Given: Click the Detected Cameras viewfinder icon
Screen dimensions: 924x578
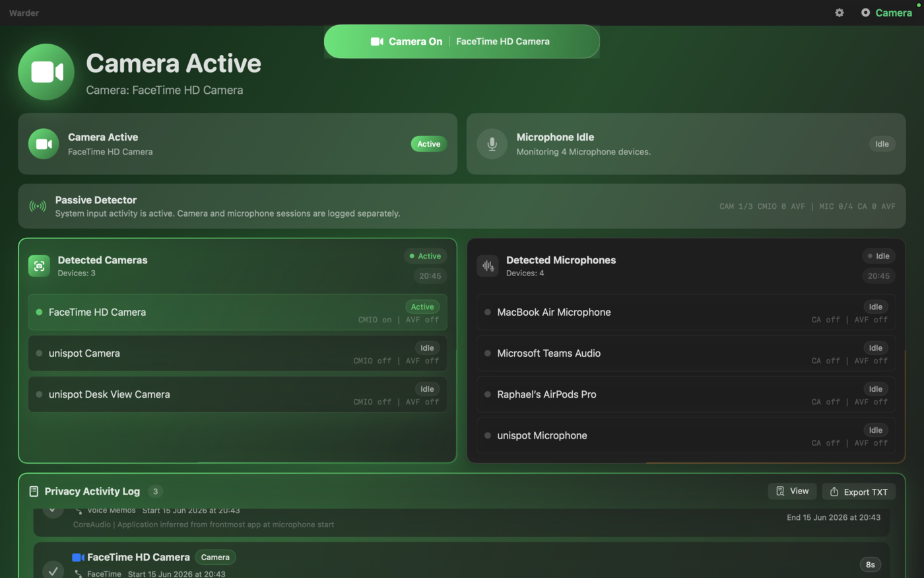Looking at the screenshot, I should [39, 266].
